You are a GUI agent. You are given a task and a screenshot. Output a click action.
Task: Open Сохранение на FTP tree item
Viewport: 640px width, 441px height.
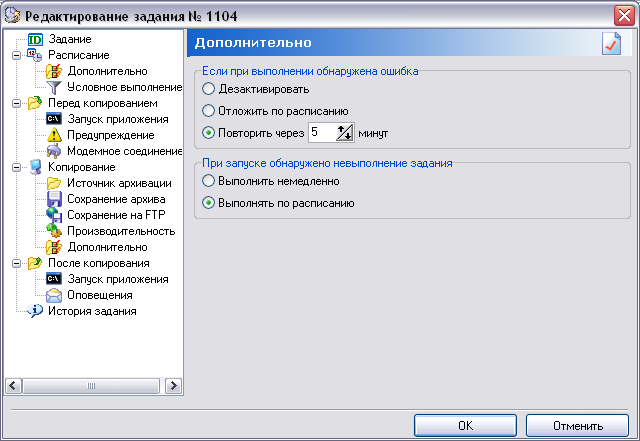(114, 215)
